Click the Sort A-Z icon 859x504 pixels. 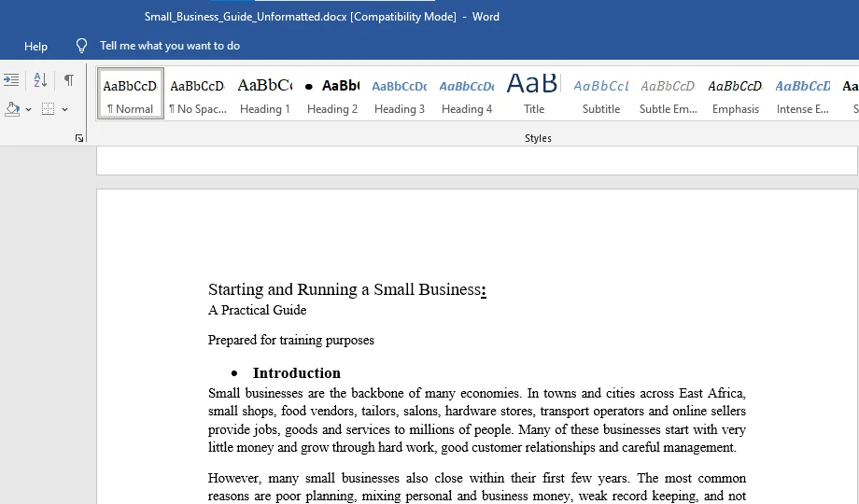(x=40, y=80)
